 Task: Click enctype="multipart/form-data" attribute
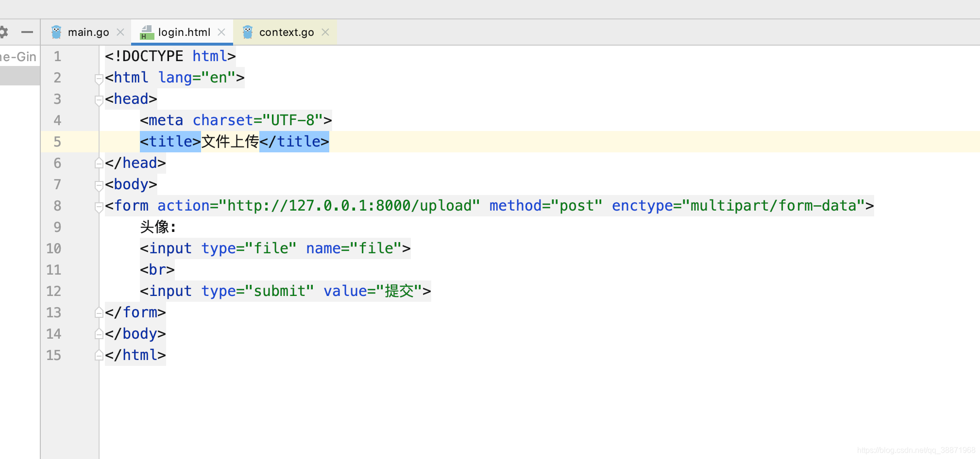pos(738,206)
